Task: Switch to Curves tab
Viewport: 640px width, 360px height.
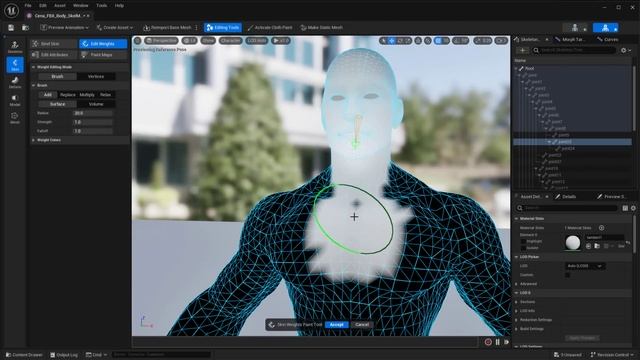Action: tap(608, 40)
